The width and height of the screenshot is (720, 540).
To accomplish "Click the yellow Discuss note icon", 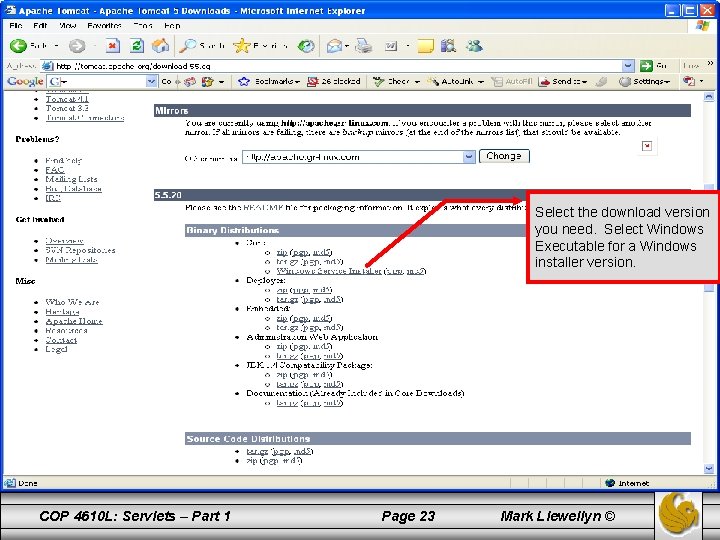I will [x=425, y=46].
